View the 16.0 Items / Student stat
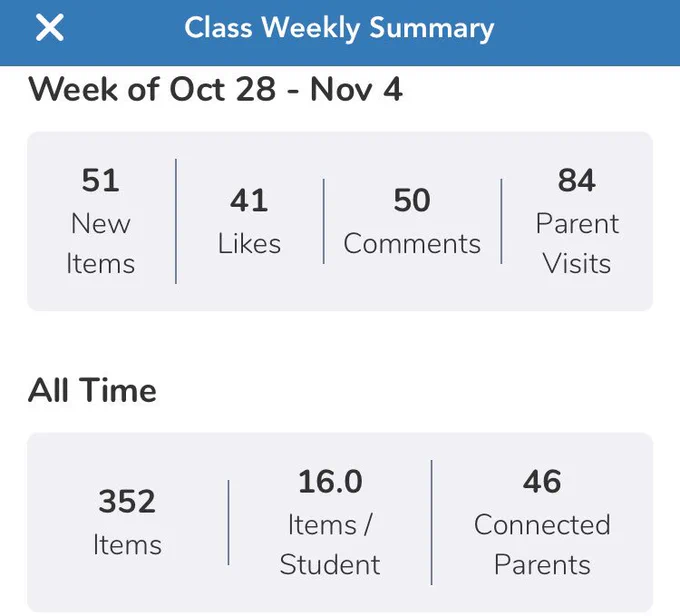Screen dimensions: 680x616 330,522
